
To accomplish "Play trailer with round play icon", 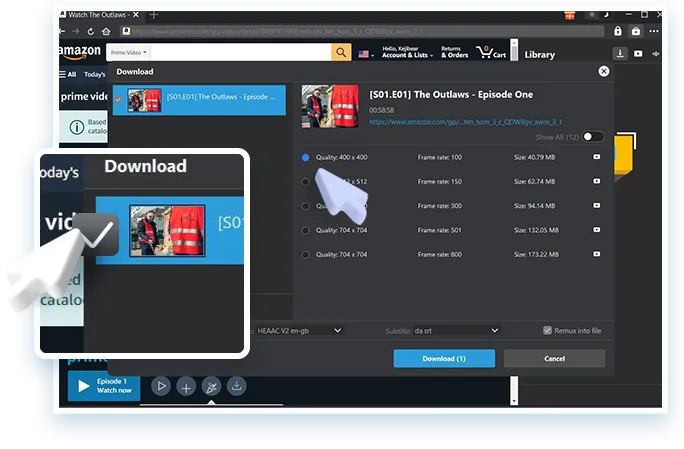I will 161,386.
